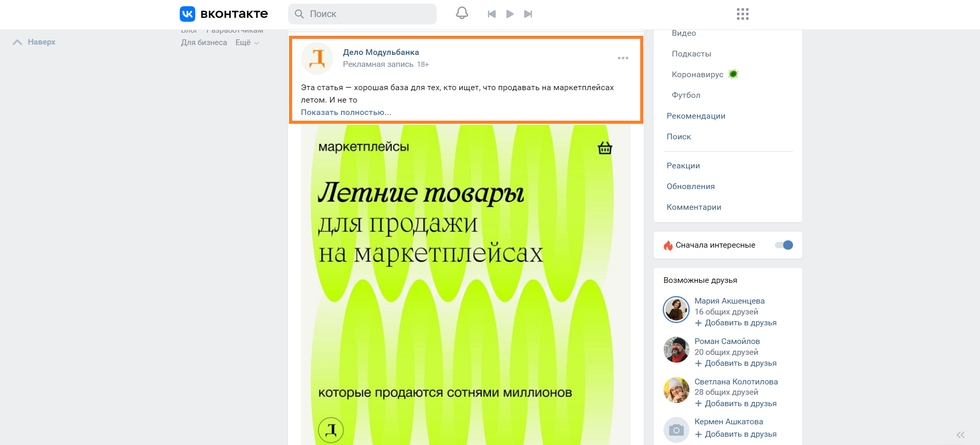
Task: Open Кермен Ашкатова's camera placeholder avatar
Action: [x=676, y=430]
